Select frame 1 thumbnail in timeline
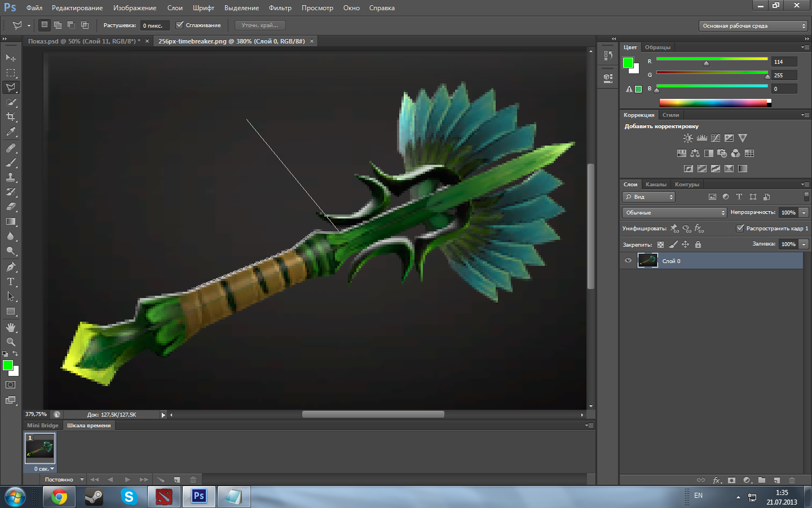 click(40, 448)
